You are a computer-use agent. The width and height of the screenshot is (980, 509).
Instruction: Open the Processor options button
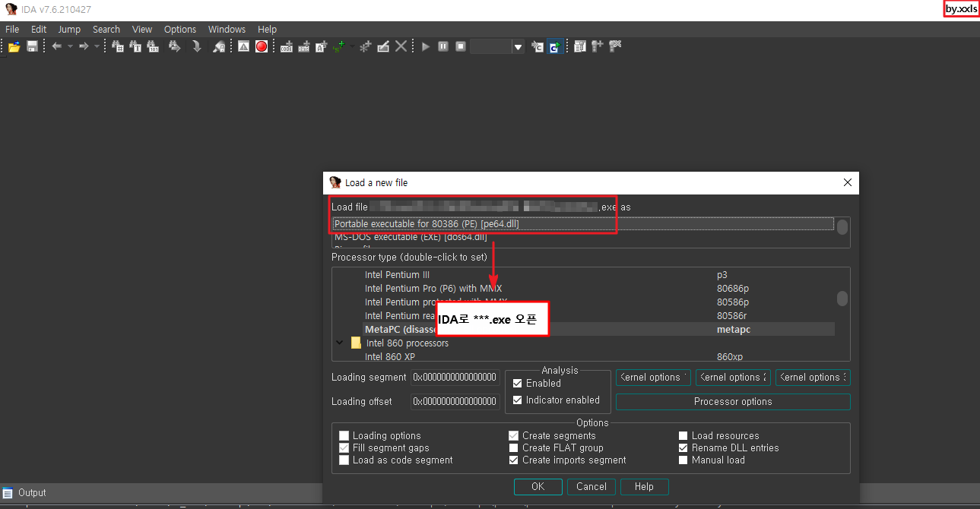tap(733, 402)
